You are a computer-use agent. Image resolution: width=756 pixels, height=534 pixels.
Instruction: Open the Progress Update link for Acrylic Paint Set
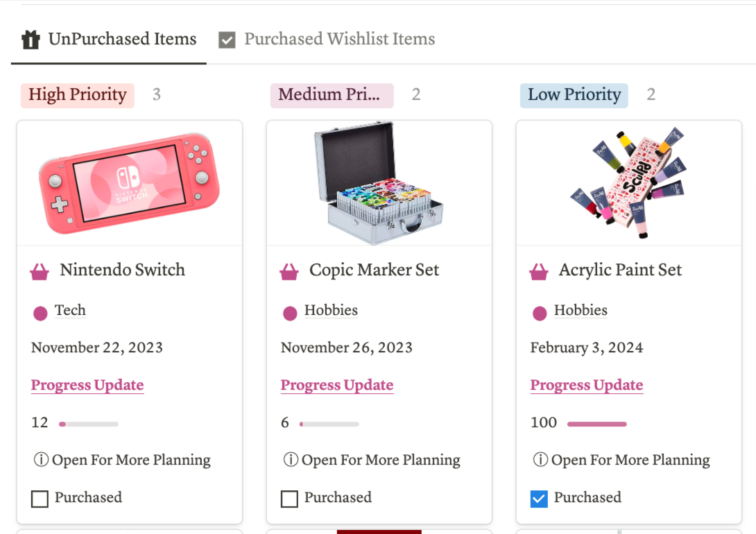coord(587,386)
